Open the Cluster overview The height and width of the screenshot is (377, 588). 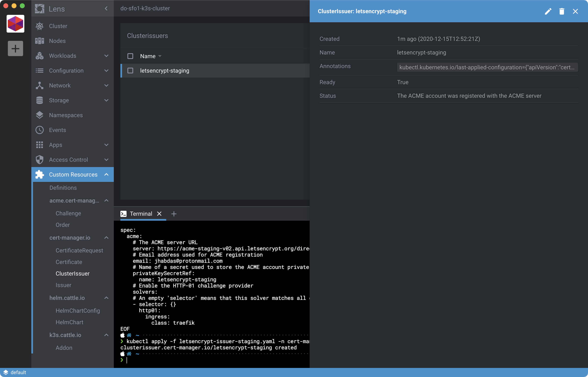tap(58, 26)
